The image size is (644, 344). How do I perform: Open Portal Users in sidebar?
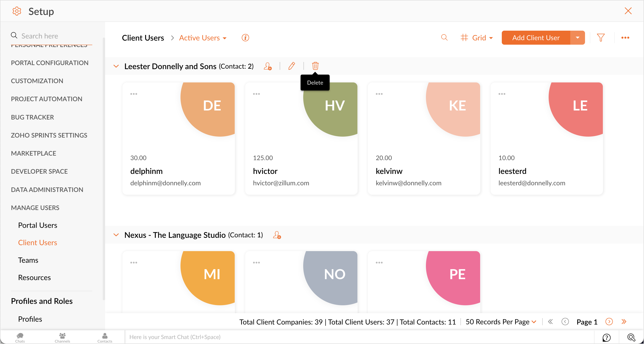(38, 225)
